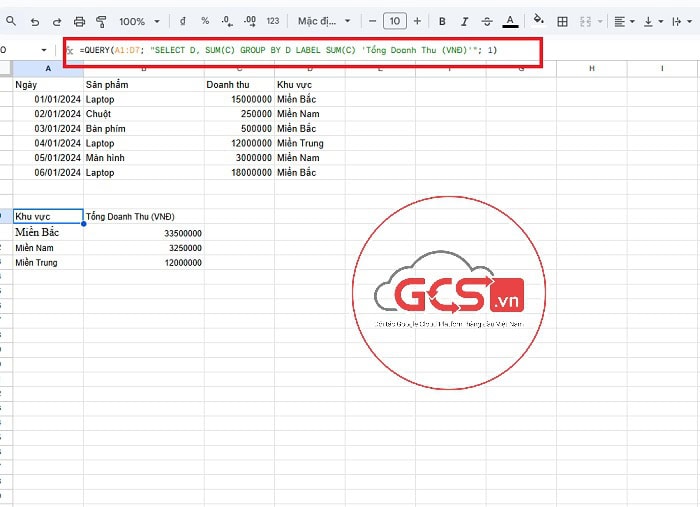Select column H header
700x507 pixels.
click(x=591, y=68)
